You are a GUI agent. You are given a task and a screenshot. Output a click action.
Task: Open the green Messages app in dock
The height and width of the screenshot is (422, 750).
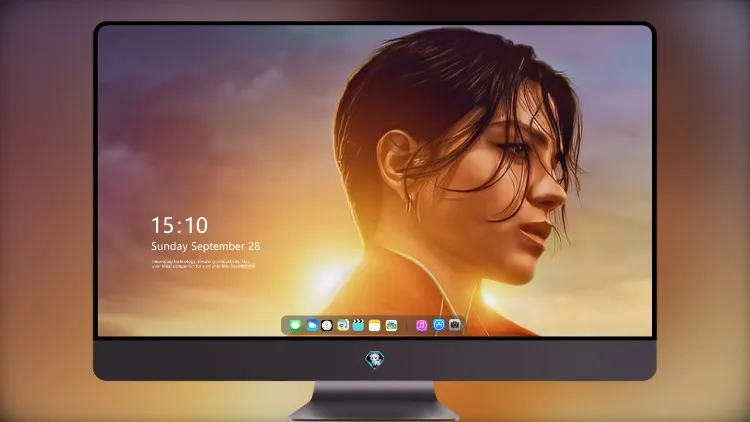click(295, 325)
